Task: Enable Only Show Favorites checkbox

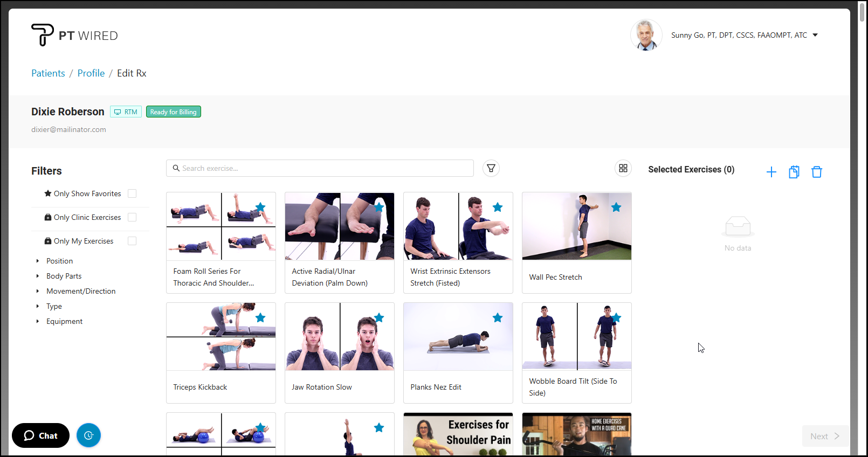Action: (132, 193)
